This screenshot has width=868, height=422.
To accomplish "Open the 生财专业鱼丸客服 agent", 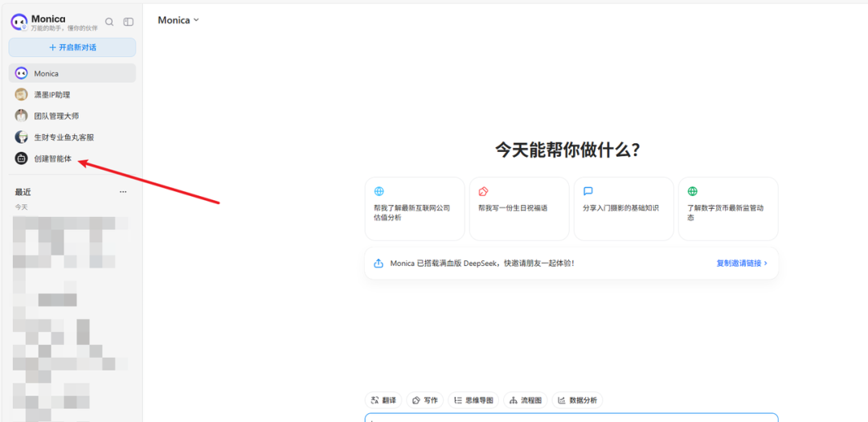I will 72,137.
